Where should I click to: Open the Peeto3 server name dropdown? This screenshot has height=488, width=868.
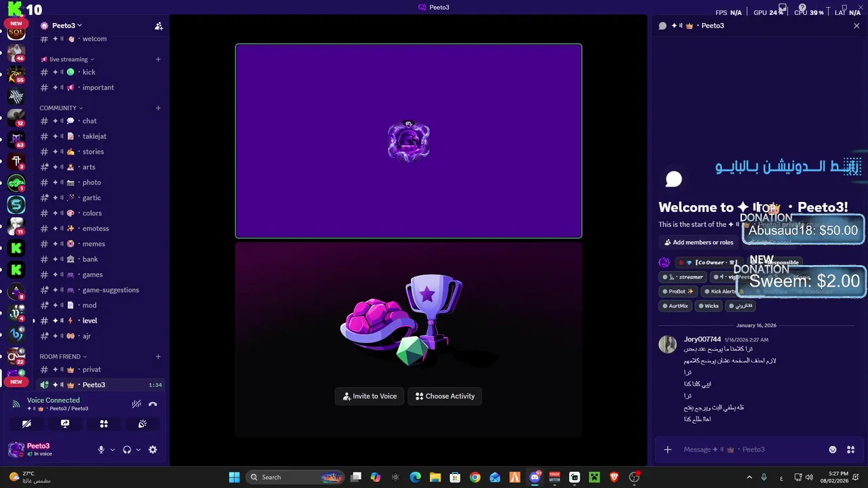pyautogui.click(x=66, y=26)
